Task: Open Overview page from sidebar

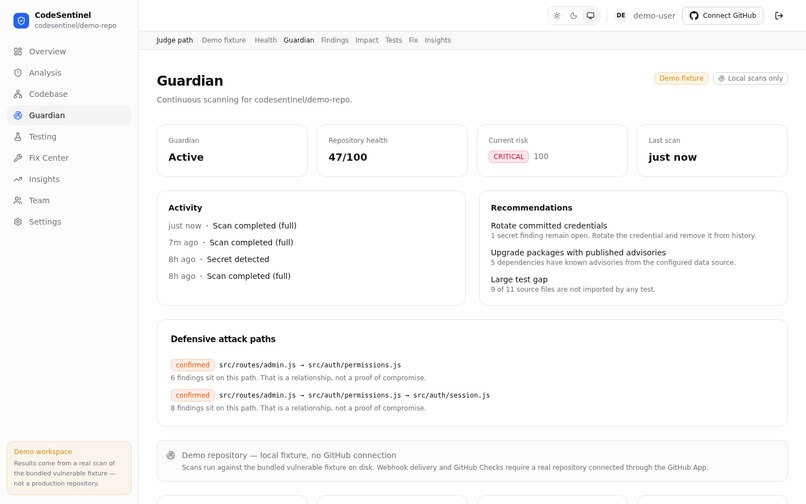Action: (x=69, y=51)
